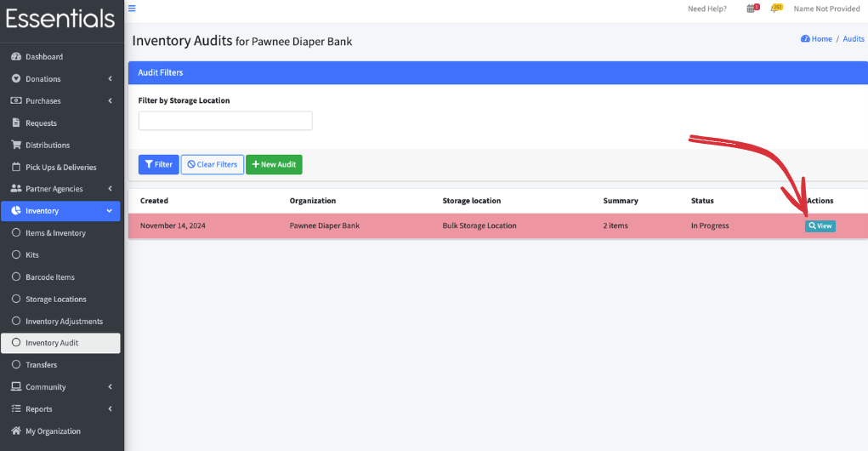
Task: Click the Dashboard gauge icon
Action: pyautogui.click(x=16, y=56)
